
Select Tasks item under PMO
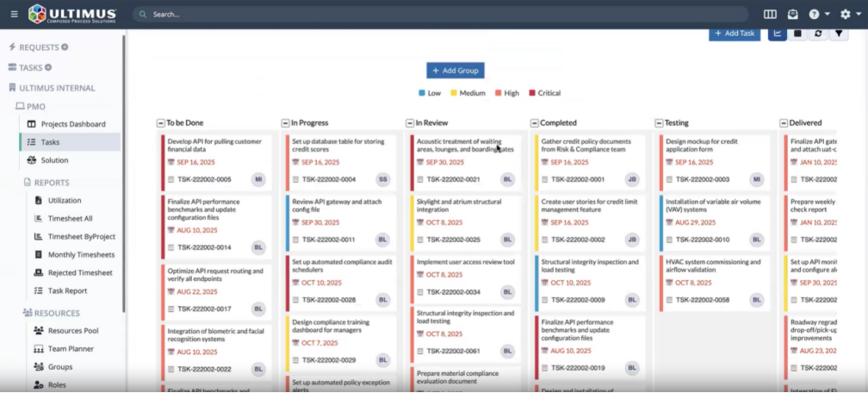(x=71, y=142)
